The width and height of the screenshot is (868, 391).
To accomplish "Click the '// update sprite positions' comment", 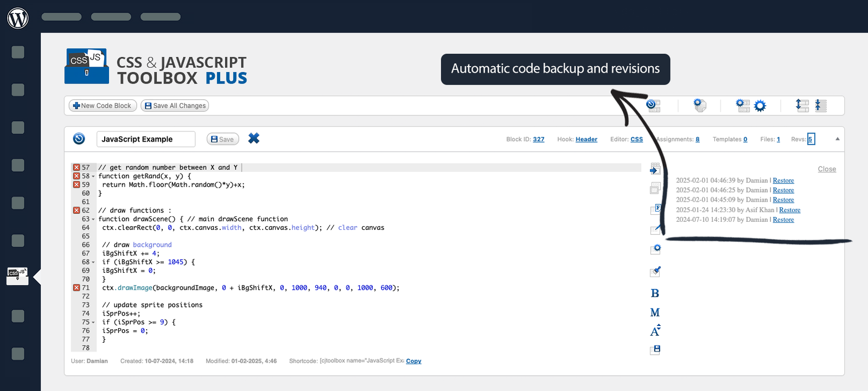I will (x=152, y=305).
